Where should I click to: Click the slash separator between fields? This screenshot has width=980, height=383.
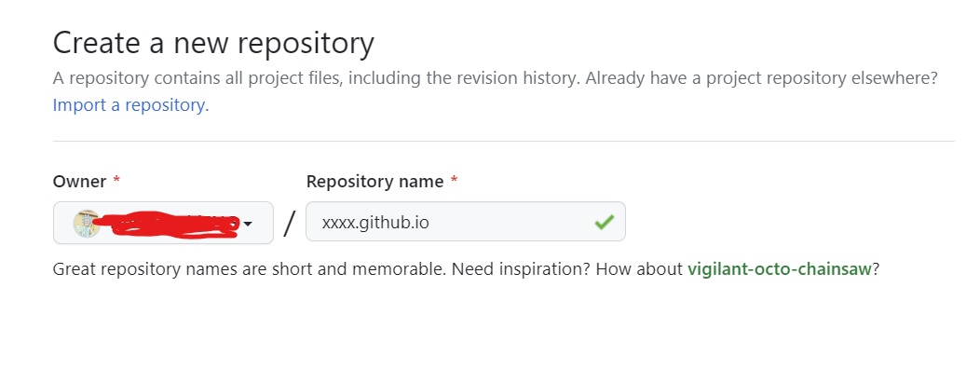pyautogui.click(x=289, y=224)
